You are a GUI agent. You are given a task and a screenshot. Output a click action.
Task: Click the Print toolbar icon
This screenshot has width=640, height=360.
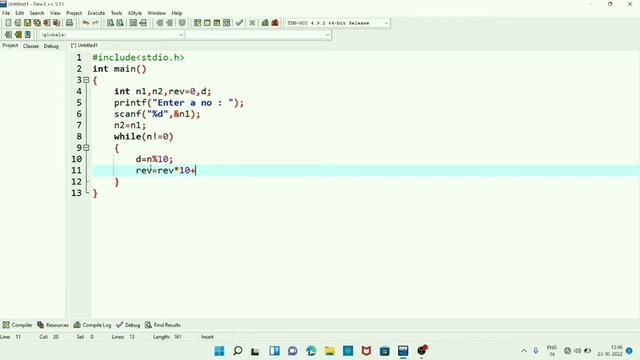click(x=69, y=23)
